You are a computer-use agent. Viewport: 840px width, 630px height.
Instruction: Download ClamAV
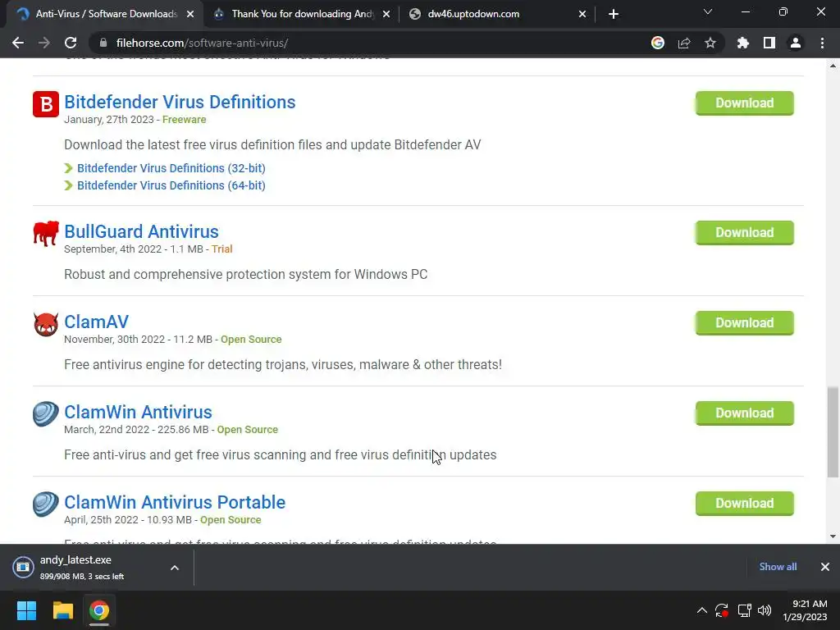click(x=745, y=322)
